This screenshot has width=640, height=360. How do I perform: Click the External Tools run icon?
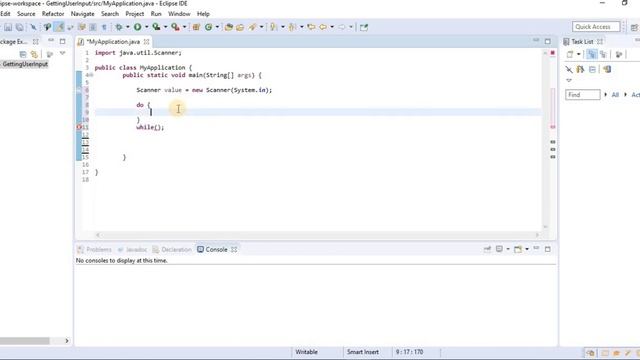pos(175,27)
